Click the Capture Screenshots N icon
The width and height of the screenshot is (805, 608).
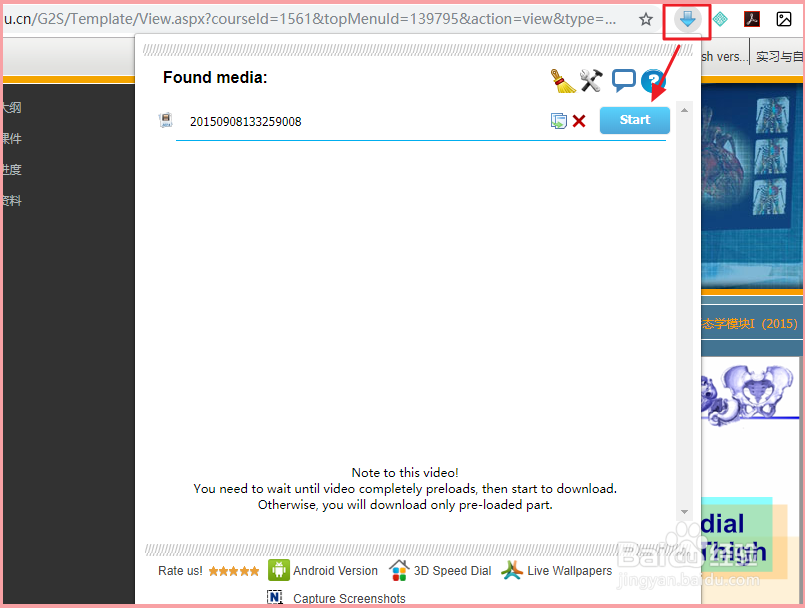click(275, 597)
